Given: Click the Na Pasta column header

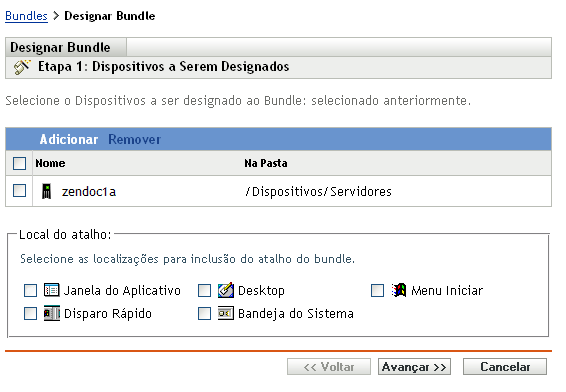Looking at the screenshot, I should click(266, 163).
